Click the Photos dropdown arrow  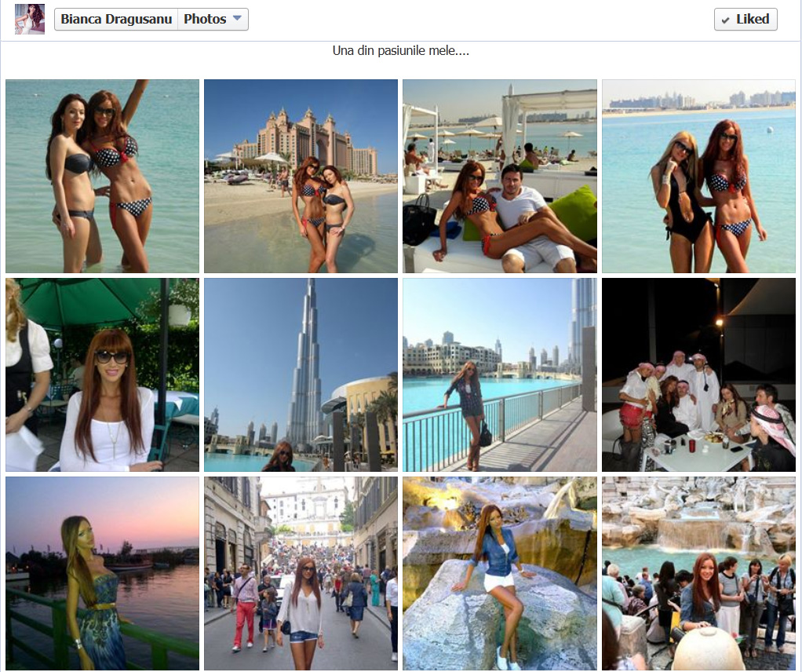pos(237,20)
